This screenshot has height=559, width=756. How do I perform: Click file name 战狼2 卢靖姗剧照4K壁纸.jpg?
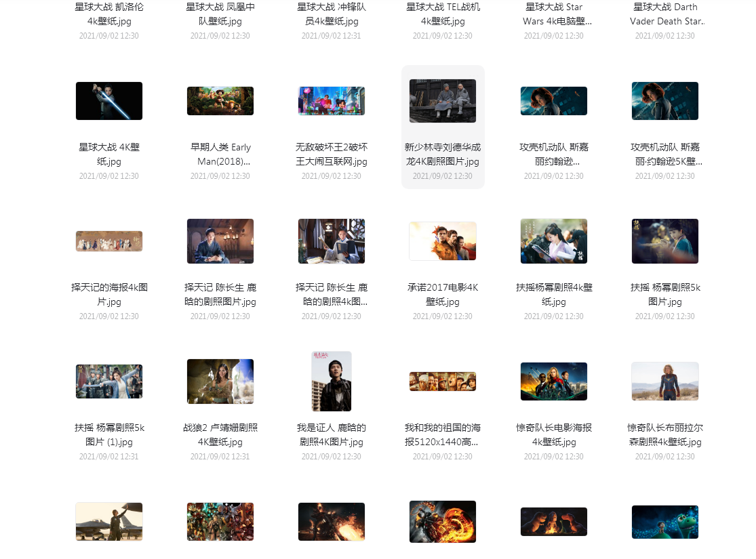(220, 435)
